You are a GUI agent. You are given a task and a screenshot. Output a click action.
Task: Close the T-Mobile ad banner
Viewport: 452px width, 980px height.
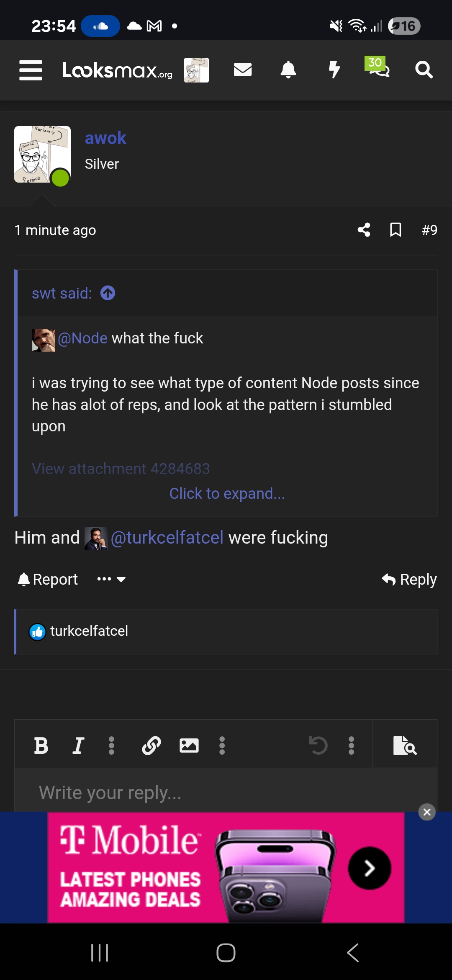(427, 812)
